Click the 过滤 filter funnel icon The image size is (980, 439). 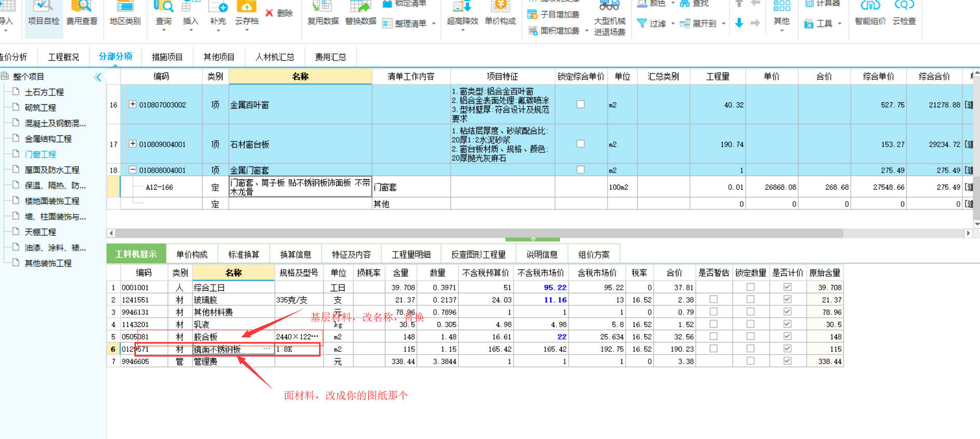click(x=642, y=23)
